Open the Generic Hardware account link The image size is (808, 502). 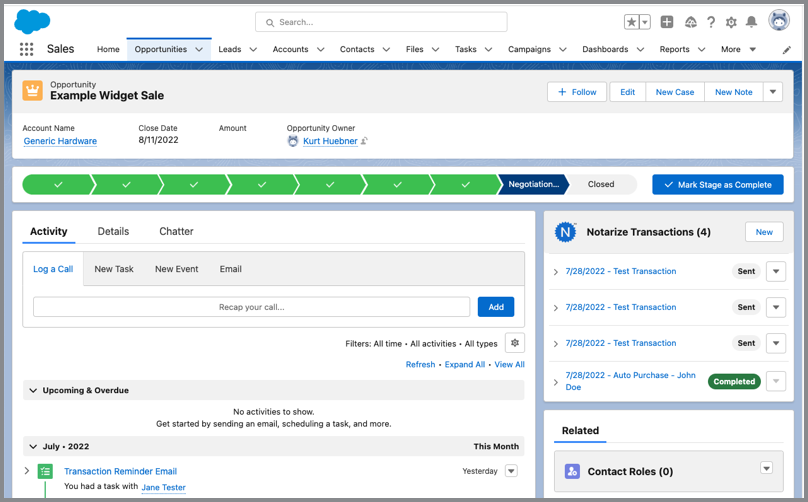pyautogui.click(x=60, y=141)
